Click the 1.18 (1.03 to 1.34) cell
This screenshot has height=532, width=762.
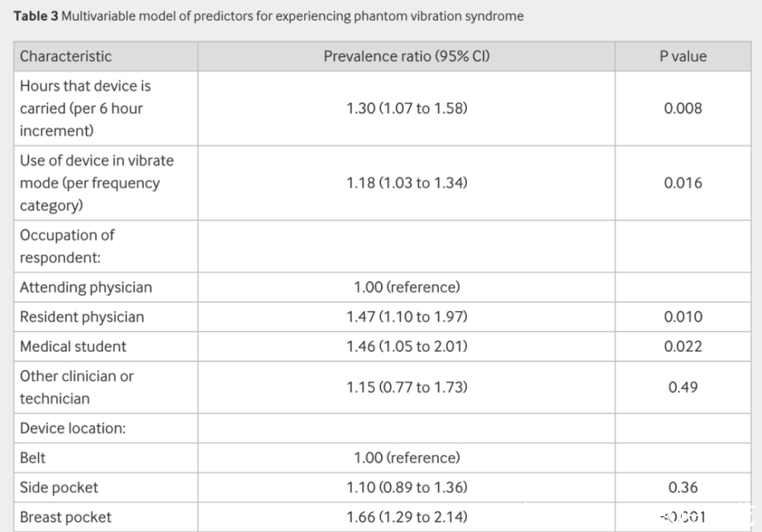tap(406, 183)
